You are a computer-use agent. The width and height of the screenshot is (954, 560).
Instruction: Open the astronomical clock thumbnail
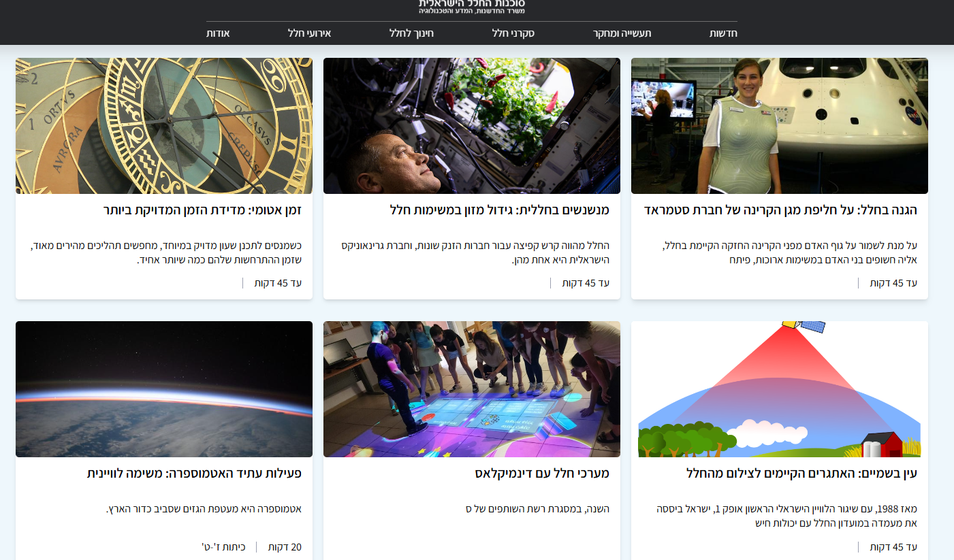point(164,126)
